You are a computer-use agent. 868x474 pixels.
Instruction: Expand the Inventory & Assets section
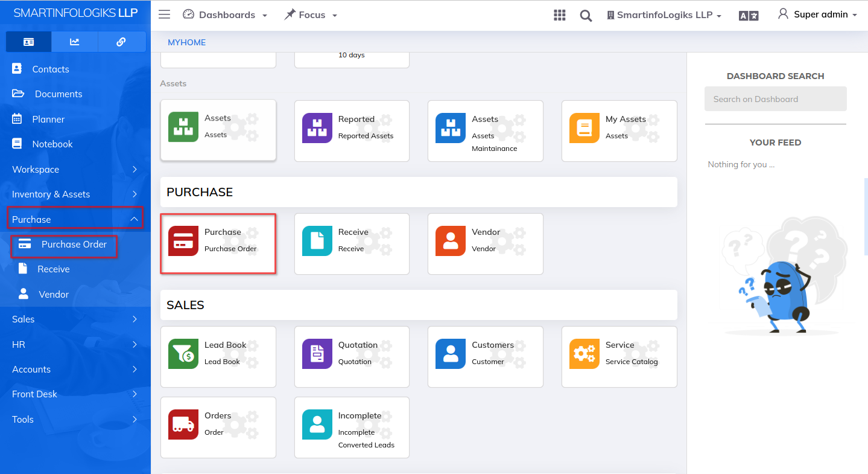pyautogui.click(x=75, y=194)
